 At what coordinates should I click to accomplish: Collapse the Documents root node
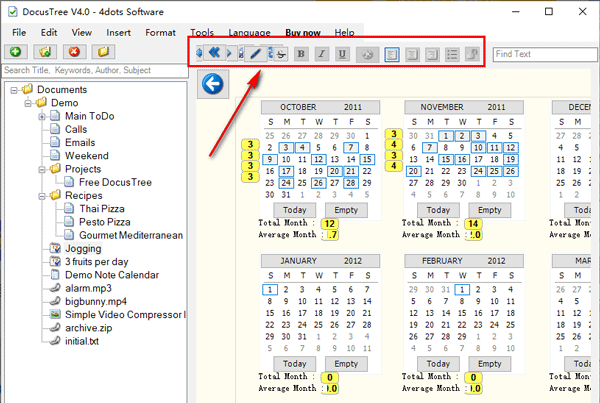click(14, 90)
